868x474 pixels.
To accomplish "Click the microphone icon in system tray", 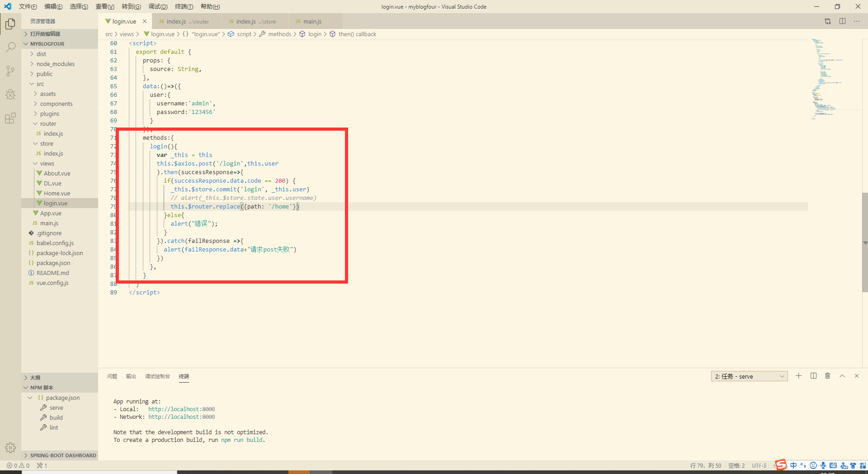I will click(x=823, y=465).
